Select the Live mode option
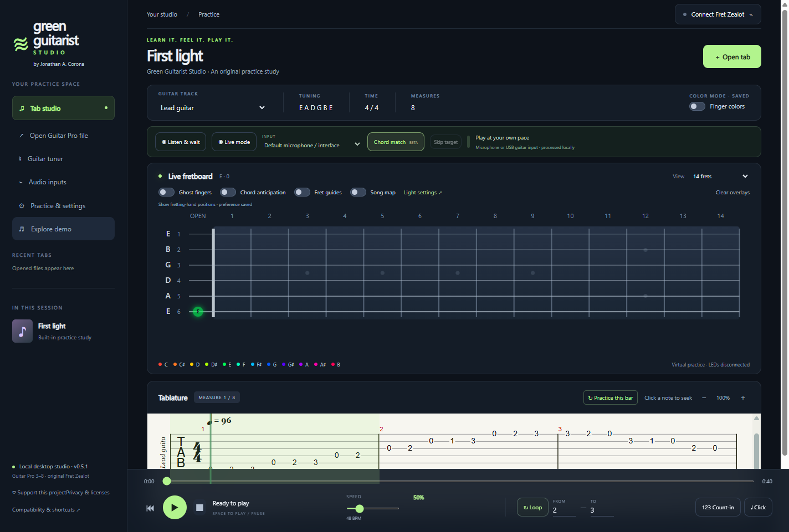Image resolution: width=789 pixels, height=532 pixels. 234,142
